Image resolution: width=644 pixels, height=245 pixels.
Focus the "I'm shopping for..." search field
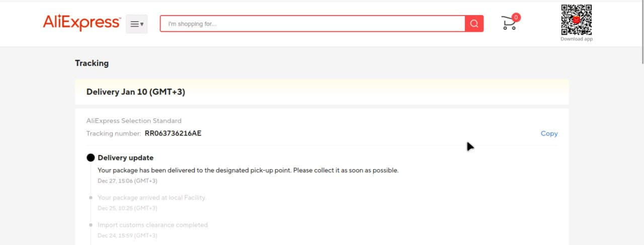[x=312, y=24]
